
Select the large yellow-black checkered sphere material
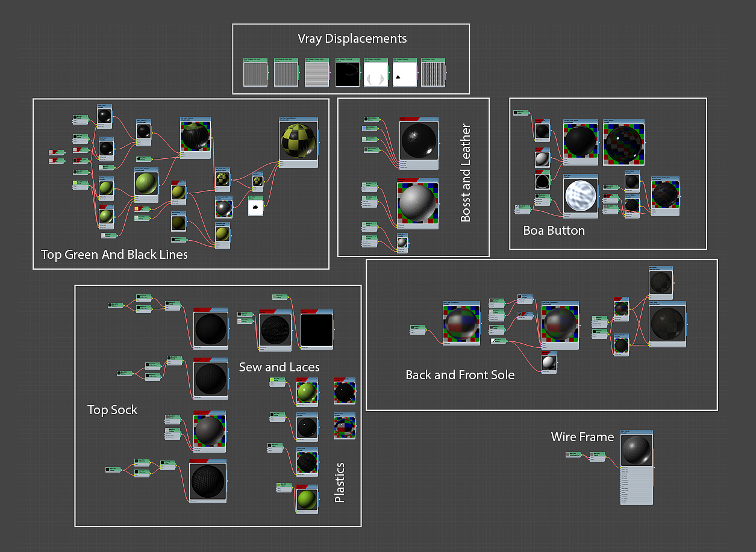[298, 142]
